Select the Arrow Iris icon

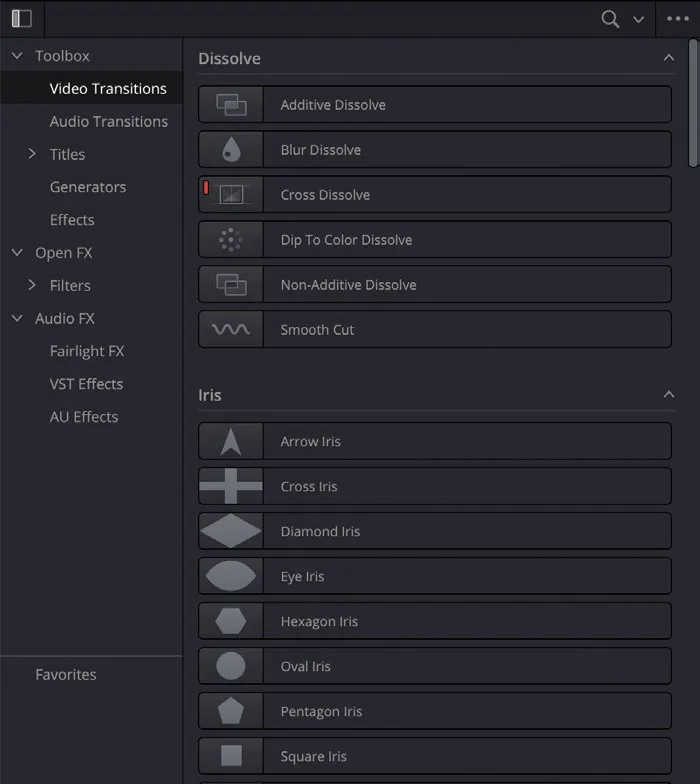point(230,442)
